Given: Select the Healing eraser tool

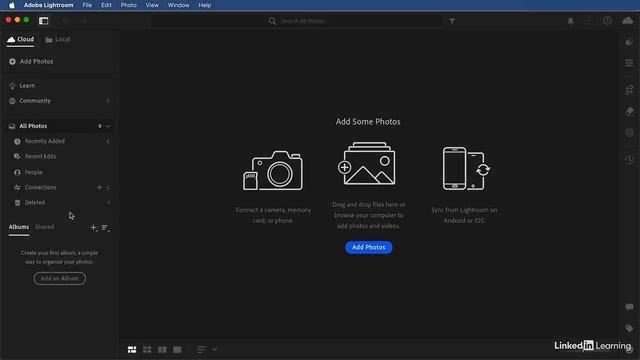Looking at the screenshot, I should click(629, 111).
